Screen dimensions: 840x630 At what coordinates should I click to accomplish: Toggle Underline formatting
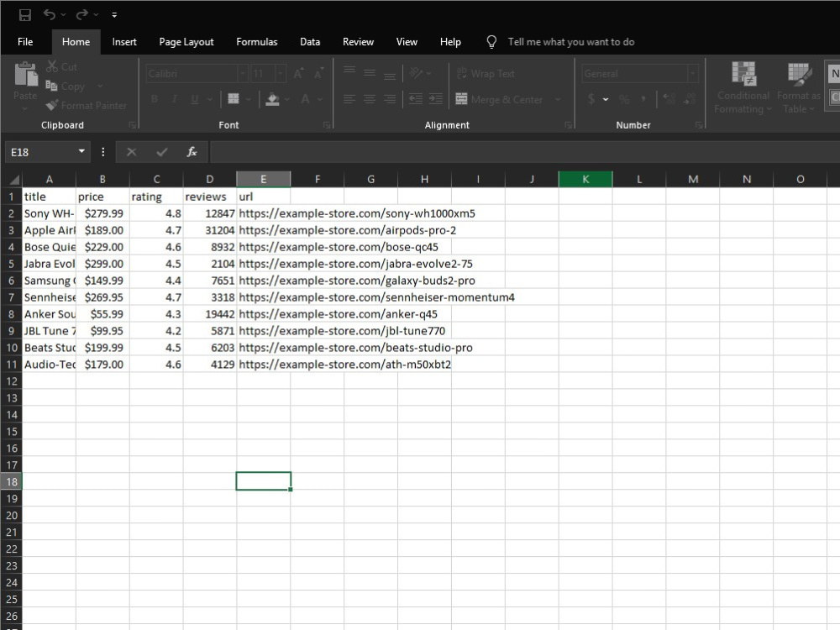pos(195,99)
